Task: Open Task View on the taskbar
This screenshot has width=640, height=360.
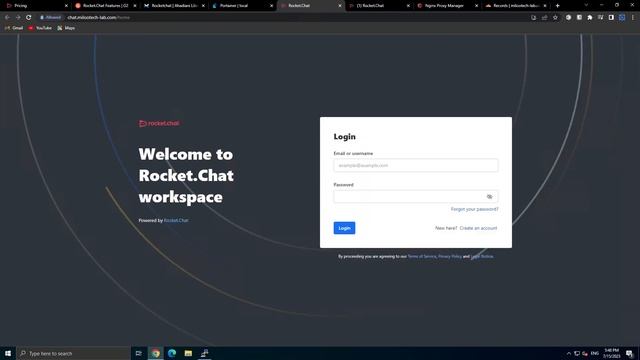Action: point(138,353)
